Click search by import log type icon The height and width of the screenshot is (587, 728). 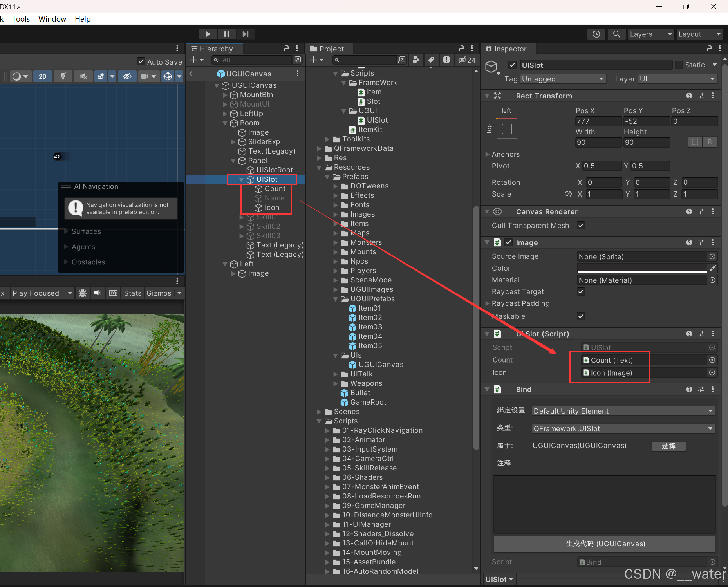coord(446,60)
